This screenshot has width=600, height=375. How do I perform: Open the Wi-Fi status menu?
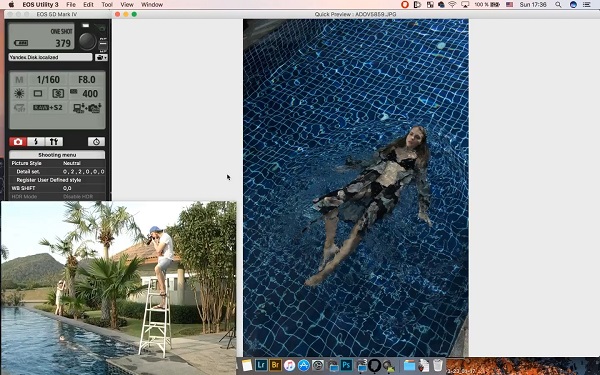tap(452, 5)
